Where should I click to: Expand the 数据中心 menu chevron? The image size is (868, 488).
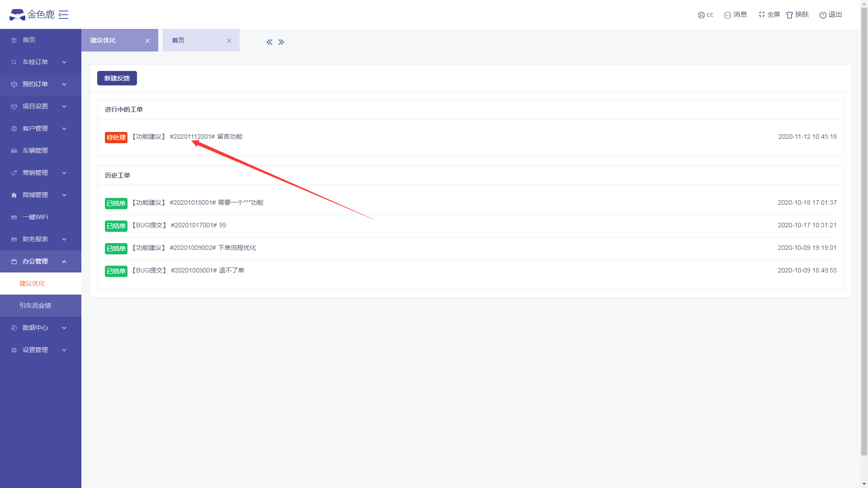pos(64,328)
